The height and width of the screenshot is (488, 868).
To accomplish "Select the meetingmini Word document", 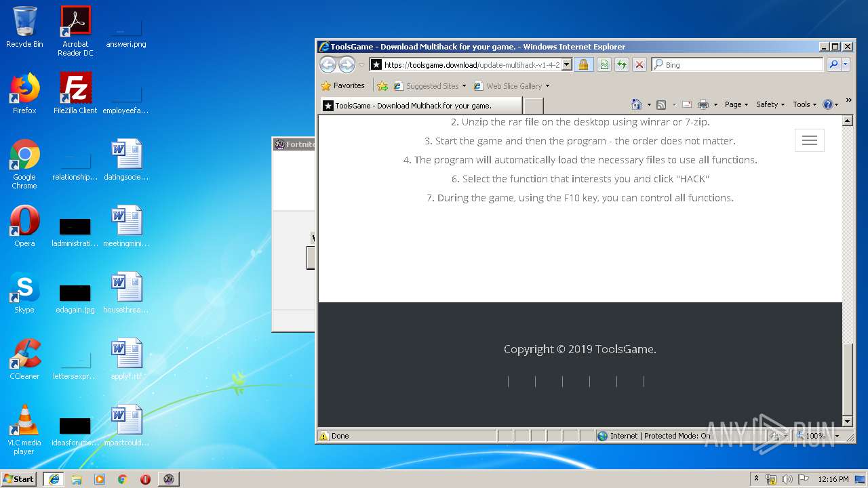I will pyautogui.click(x=126, y=226).
